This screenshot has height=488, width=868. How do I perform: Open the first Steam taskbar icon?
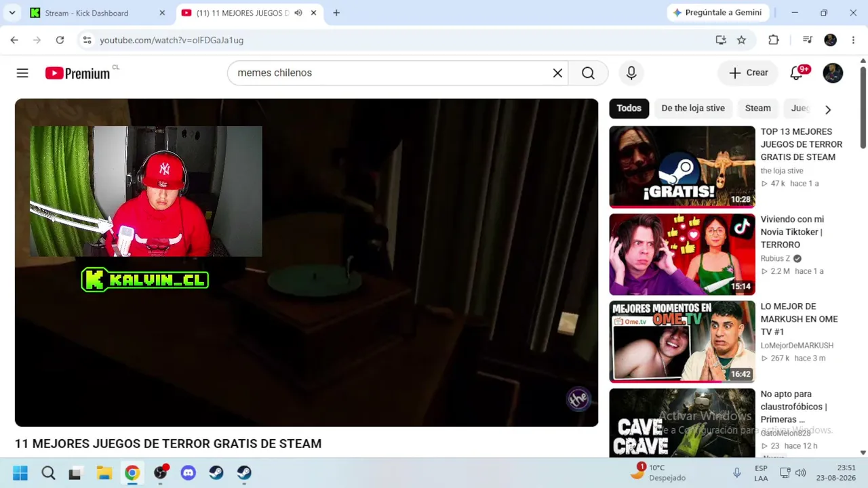pyautogui.click(x=216, y=473)
